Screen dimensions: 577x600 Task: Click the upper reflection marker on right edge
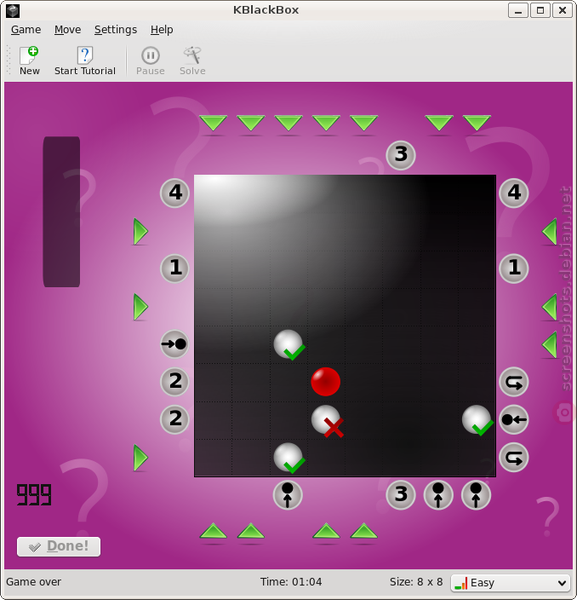pyautogui.click(x=514, y=382)
